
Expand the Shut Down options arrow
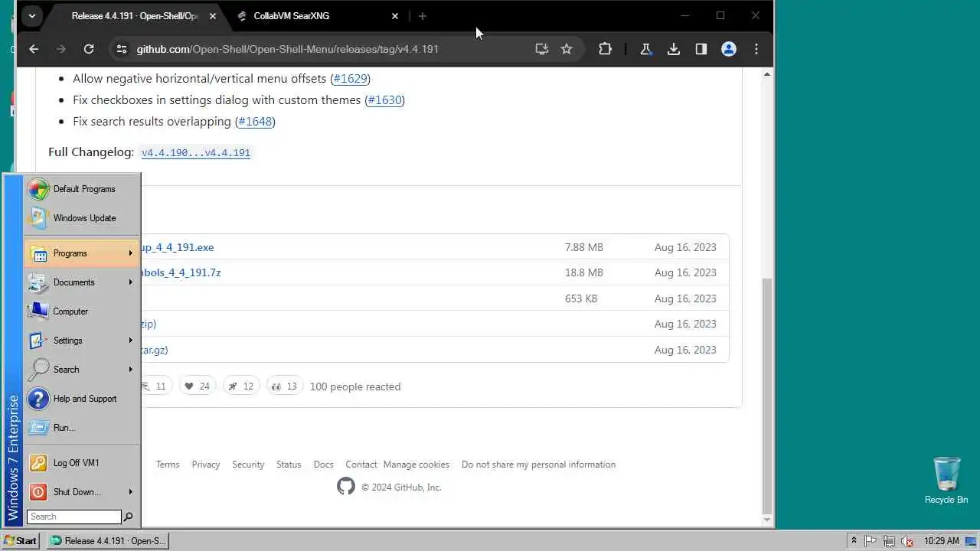[131, 492]
